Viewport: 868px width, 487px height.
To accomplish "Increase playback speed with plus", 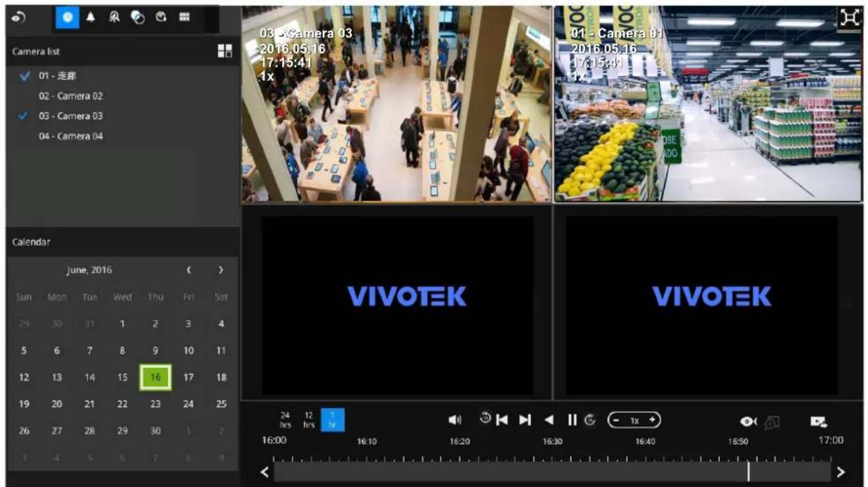I will point(652,420).
